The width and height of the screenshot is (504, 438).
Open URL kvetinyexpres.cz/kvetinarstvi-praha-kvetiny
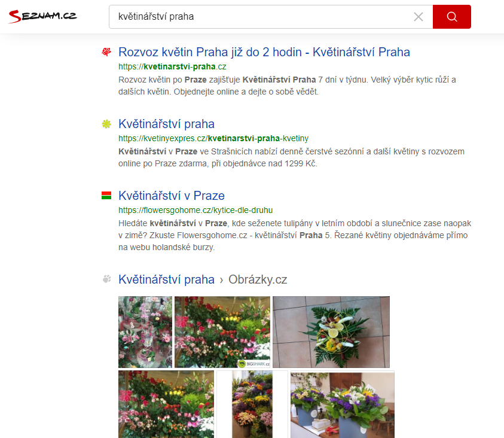coord(213,138)
